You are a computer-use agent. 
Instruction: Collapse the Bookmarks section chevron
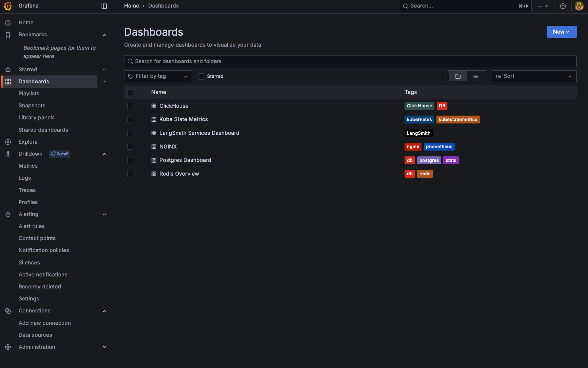105,35
